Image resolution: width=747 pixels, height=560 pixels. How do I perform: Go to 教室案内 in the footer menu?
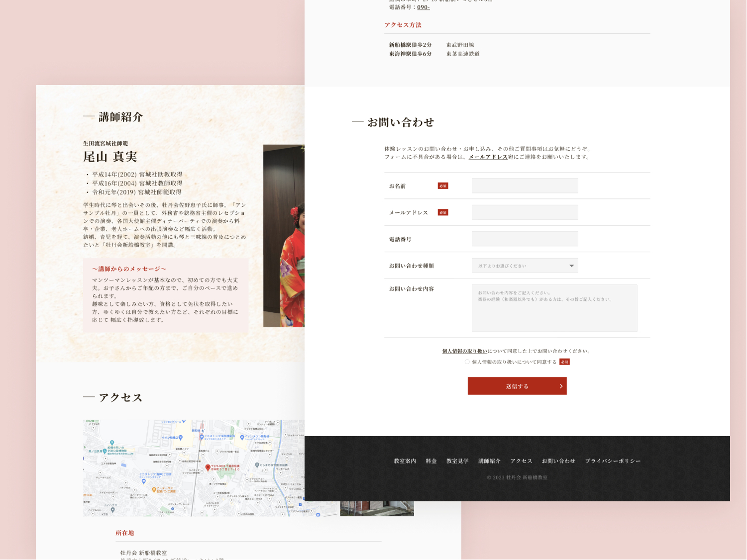(405, 461)
